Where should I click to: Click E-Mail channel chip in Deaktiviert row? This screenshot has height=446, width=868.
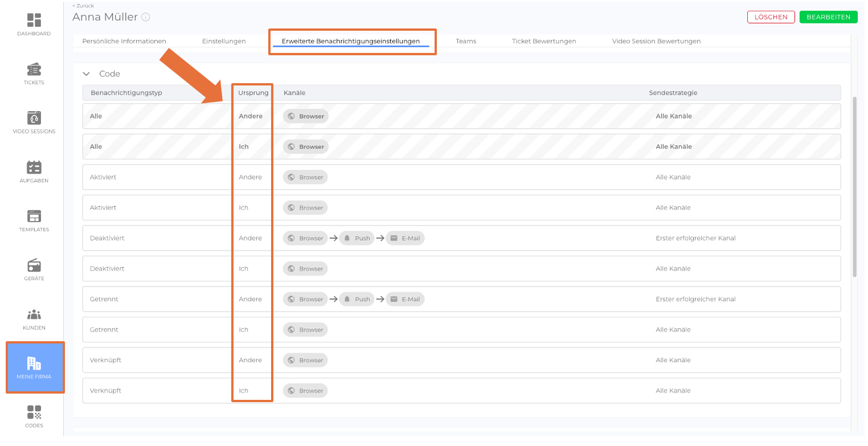click(405, 238)
